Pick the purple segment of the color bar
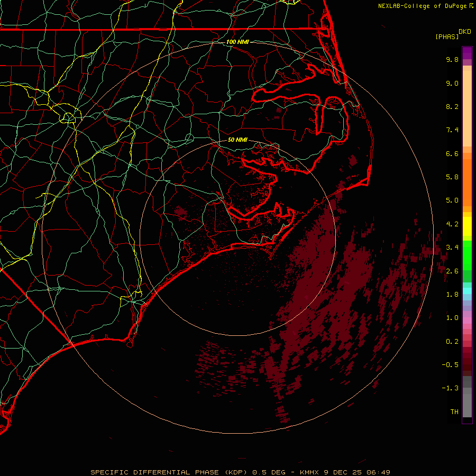This screenshot has height=476, width=476. click(x=467, y=53)
